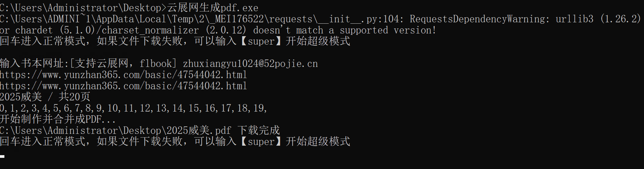644x169 pixels.
Task: Click the second yunzhan365 URL line
Action: 123,86
